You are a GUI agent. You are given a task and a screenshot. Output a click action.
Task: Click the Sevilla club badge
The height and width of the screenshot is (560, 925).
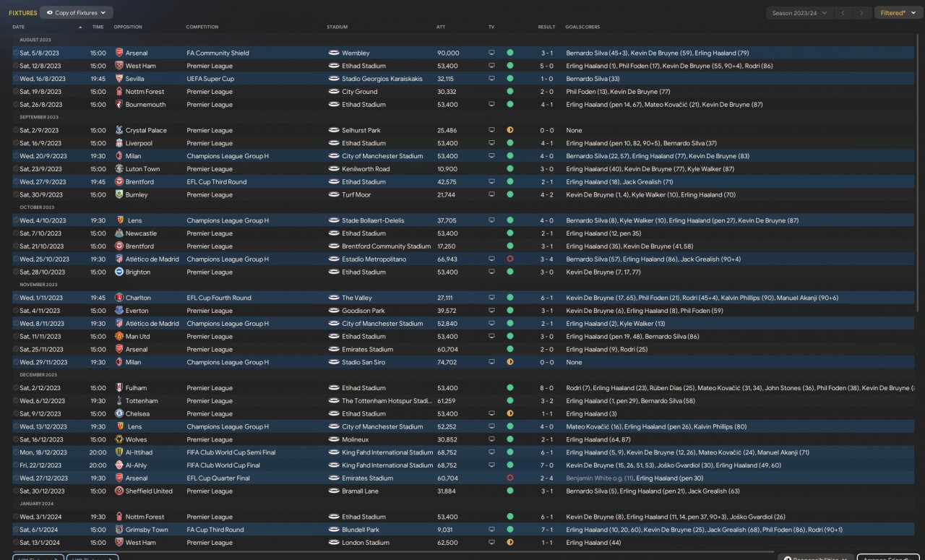coord(119,79)
